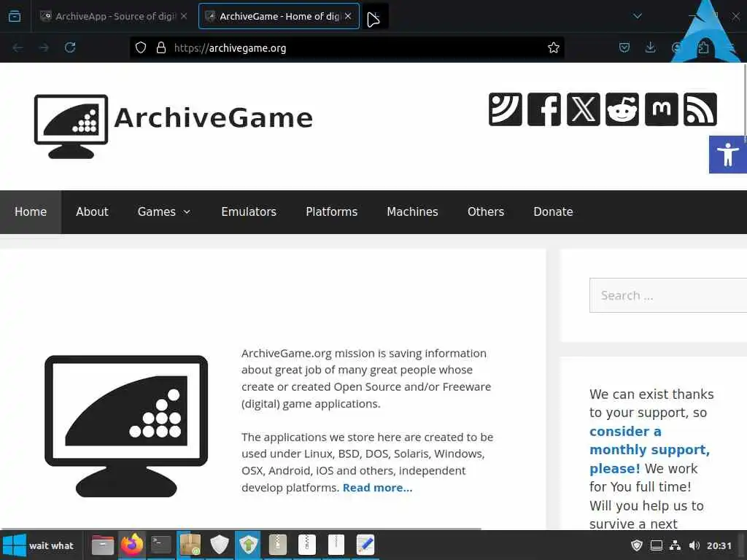The image size is (747, 560).
Task: Expand the Games submenu chevron
Action: 187,212
